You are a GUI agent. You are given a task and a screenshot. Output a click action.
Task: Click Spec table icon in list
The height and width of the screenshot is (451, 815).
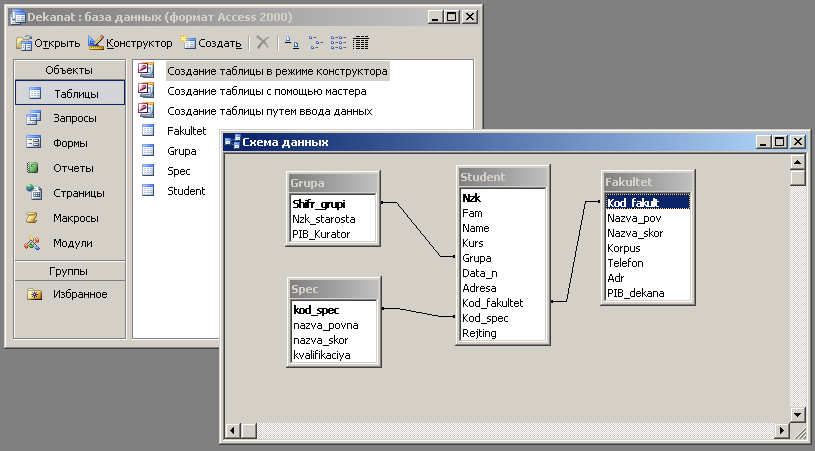(x=148, y=170)
